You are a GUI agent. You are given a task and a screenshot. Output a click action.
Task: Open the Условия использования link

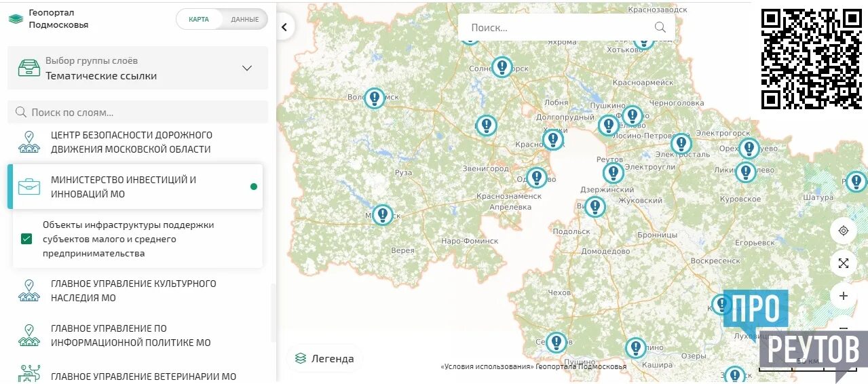click(x=487, y=367)
